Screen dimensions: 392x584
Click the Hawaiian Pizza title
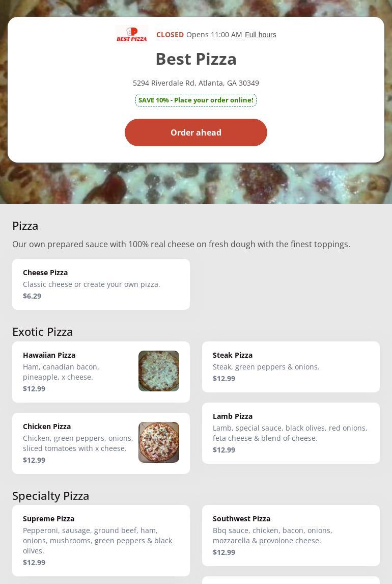point(49,355)
